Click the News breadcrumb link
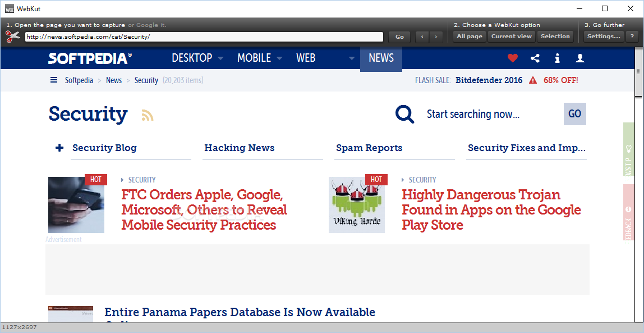 [114, 80]
